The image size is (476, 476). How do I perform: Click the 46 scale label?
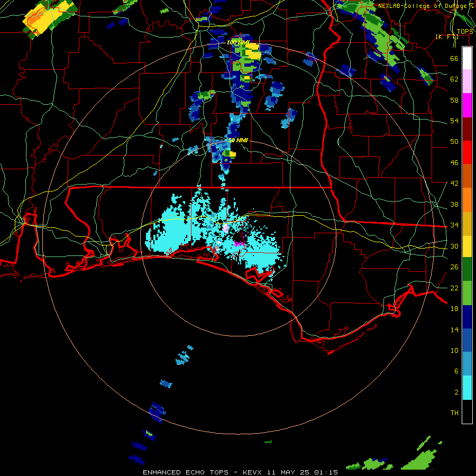tap(454, 163)
